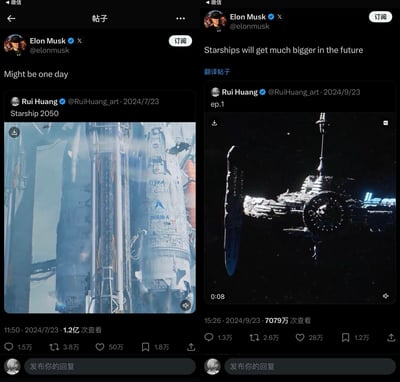Viewport: 400px width, 382px height.
Task: Bookmark the right-side Starships post
Action: point(346,338)
